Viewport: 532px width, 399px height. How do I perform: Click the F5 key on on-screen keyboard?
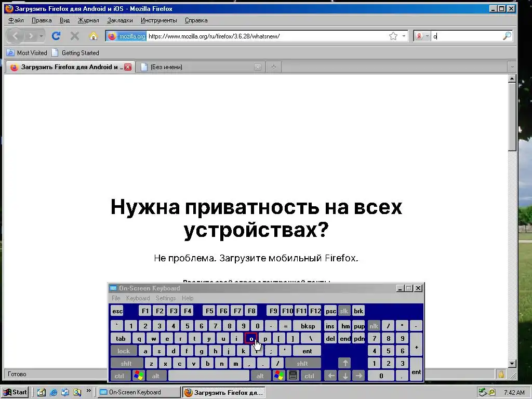point(209,311)
